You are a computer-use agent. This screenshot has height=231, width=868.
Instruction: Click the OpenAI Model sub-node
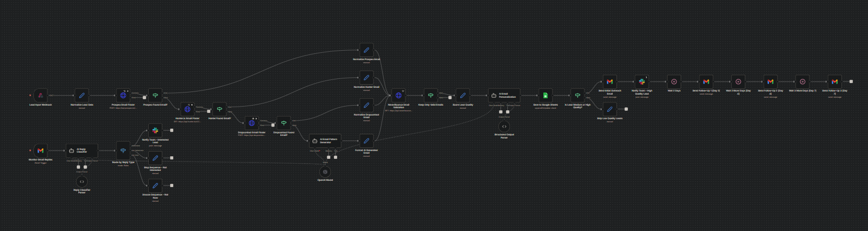click(x=325, y=171)
